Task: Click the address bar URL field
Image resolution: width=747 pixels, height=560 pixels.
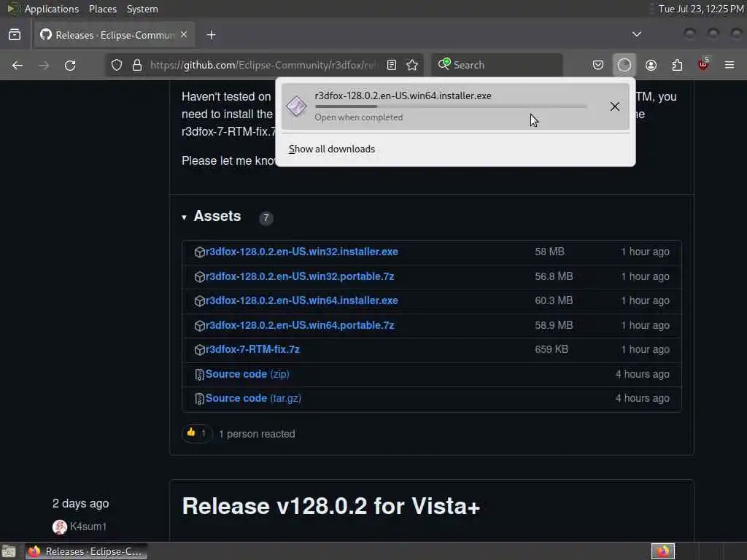Action: click(263, 65)
